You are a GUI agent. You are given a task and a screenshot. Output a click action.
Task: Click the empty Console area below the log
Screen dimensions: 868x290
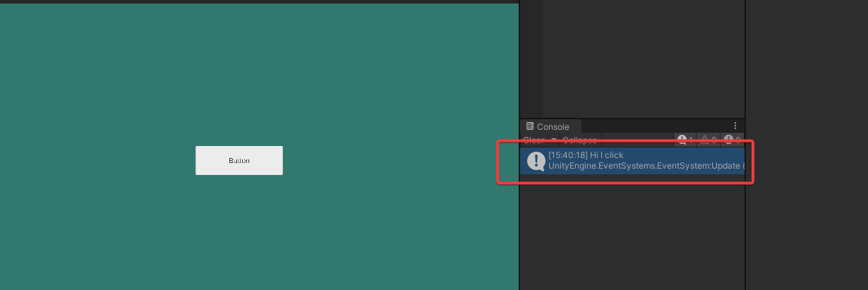[x=632, y=233]
